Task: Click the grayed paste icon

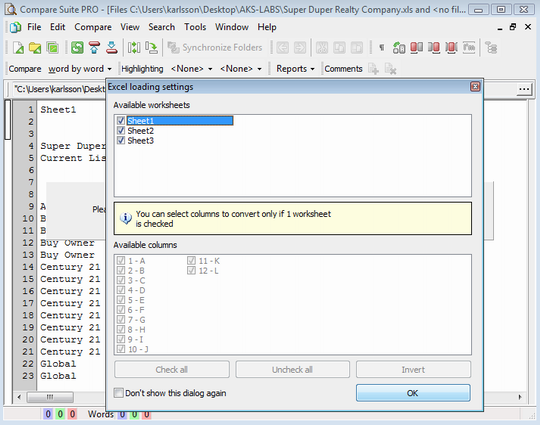Action: click(356, 48)
